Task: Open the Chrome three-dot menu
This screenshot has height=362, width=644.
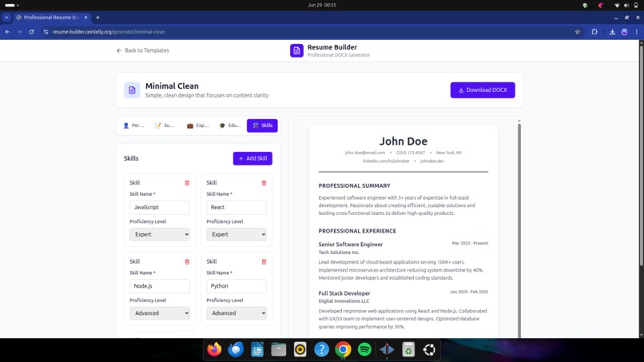Action: pyautogui.click(x=637, y=32)
